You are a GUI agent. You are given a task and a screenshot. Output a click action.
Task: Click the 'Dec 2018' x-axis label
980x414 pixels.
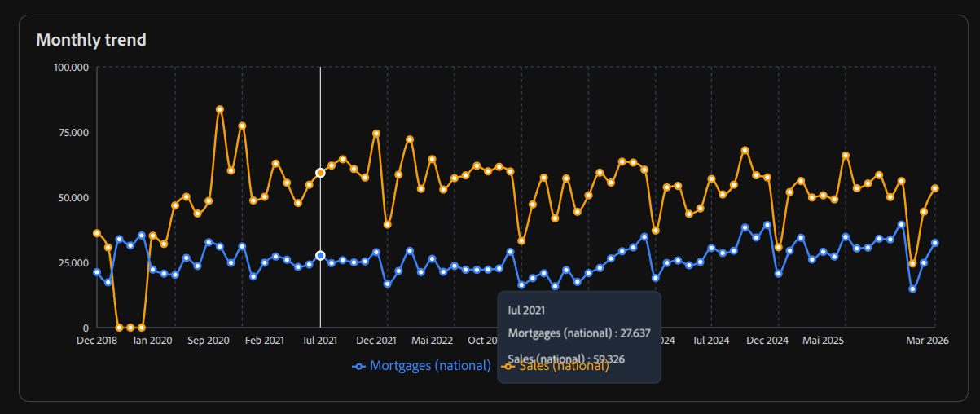click(x=97, y=341)
